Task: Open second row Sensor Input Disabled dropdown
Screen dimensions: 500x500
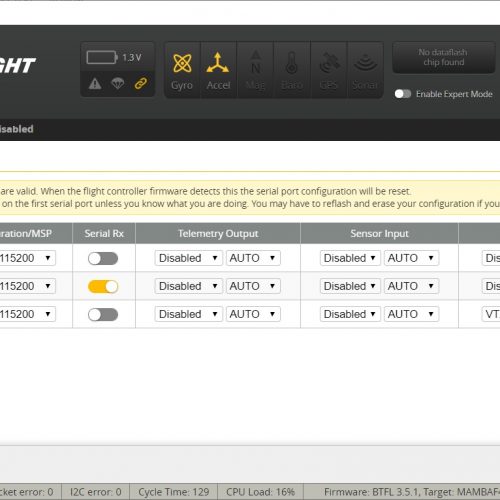Action: [350, 286]
